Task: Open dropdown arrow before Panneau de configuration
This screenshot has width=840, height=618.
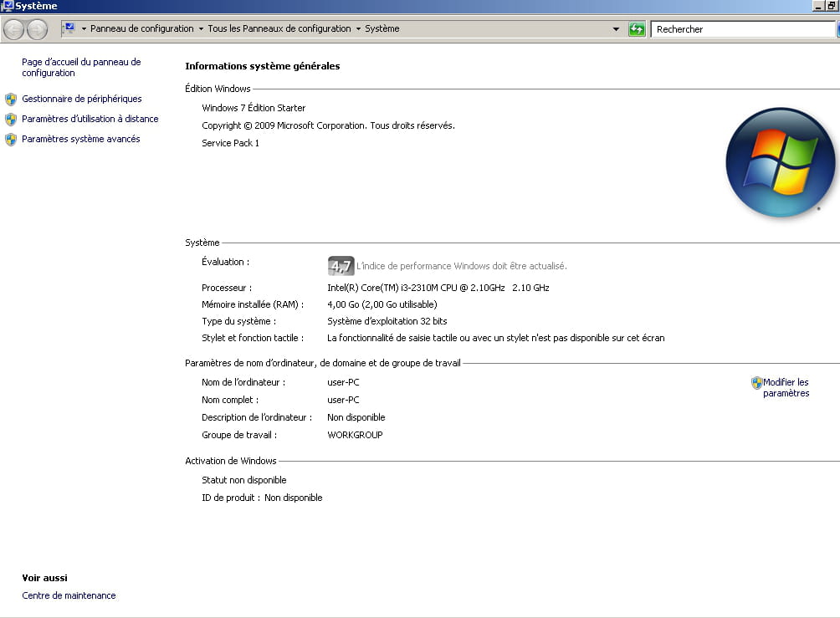Action: click(84, 29)
